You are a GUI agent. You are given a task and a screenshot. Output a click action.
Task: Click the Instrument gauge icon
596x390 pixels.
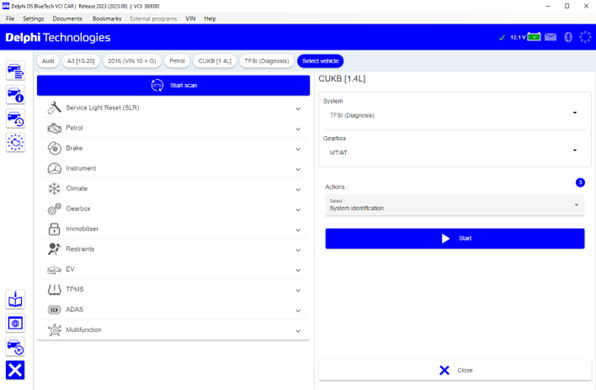(54, 168)
